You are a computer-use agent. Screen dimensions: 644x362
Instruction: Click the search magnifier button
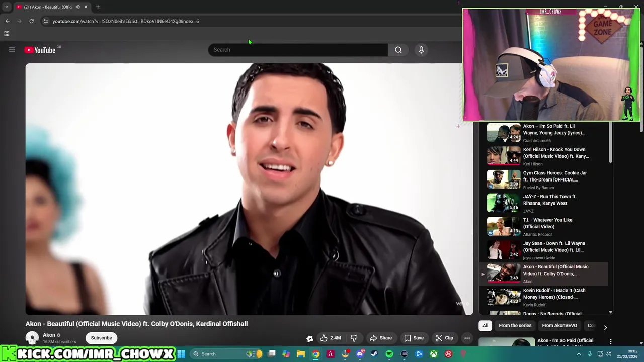pyautogui.click(x=398, y=50)
